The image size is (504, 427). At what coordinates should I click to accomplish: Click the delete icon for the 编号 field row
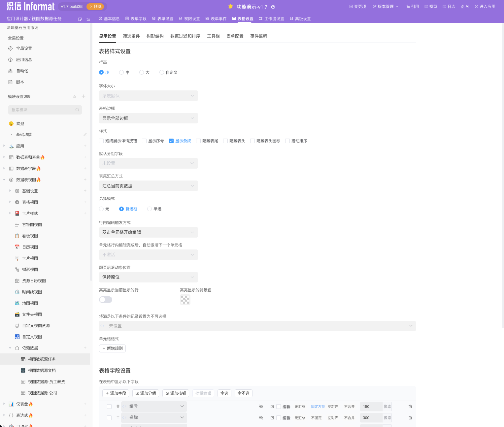coord(410,407)
